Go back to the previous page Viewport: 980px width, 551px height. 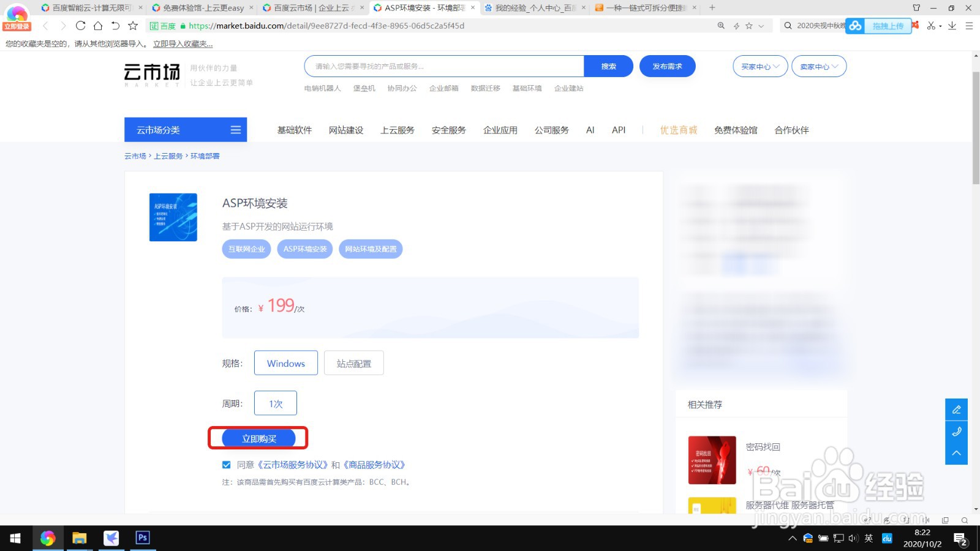pos(45,26)
